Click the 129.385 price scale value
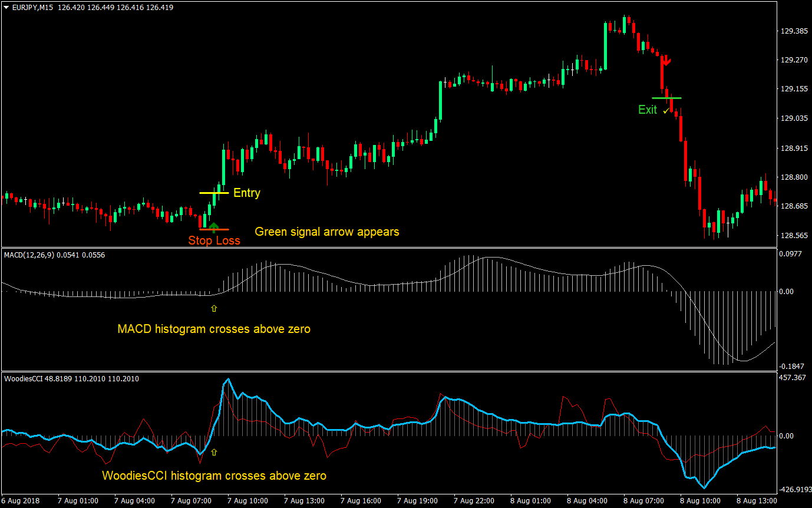 [794, 31]
